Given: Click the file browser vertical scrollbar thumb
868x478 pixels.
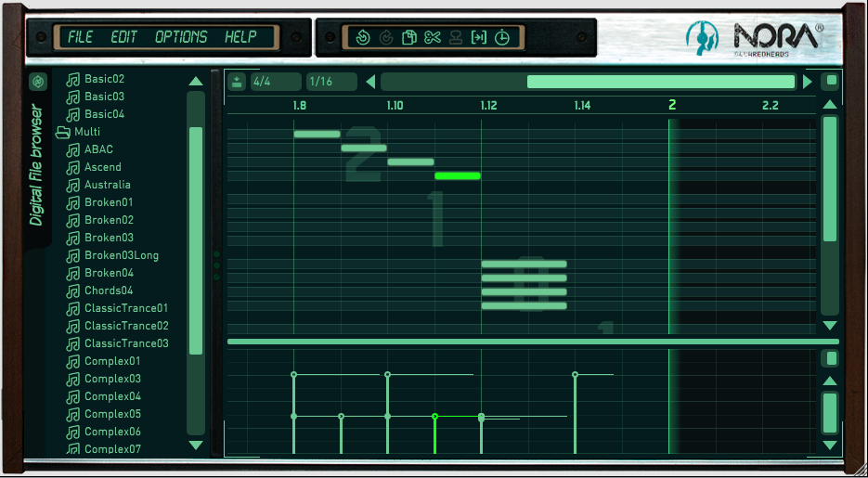Looking at the screenshot, I should (196, 240).
